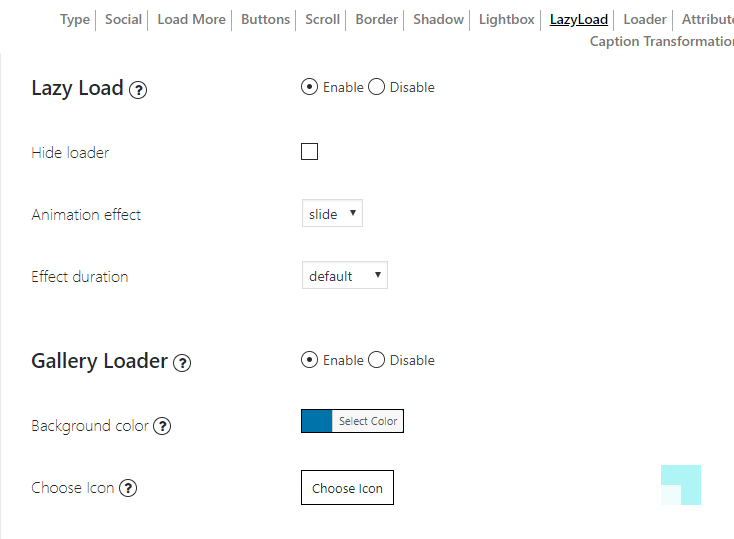Click the Choose Icon button

pos(347,487)
